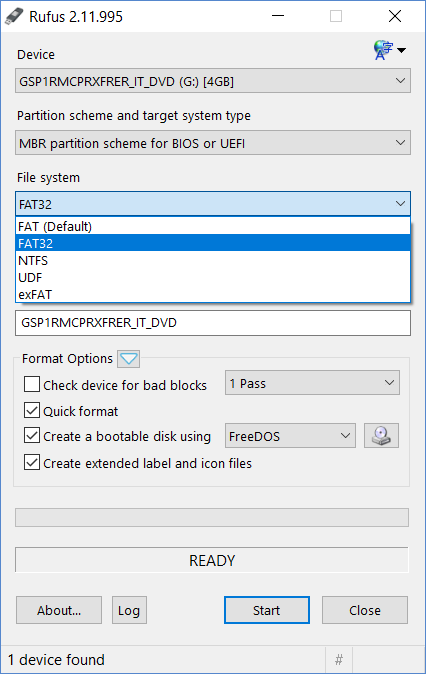Toggle the Format Options advanced arrow
The height and width of the screenshot is (674, 426).
coord(129,358)
